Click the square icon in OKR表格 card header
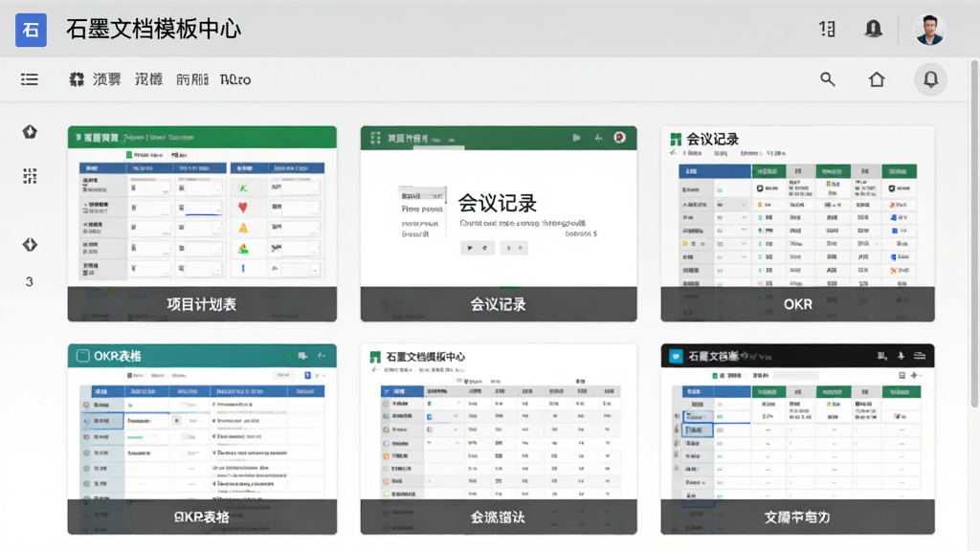The image size is (980, 551). click(x=82, y=356)
